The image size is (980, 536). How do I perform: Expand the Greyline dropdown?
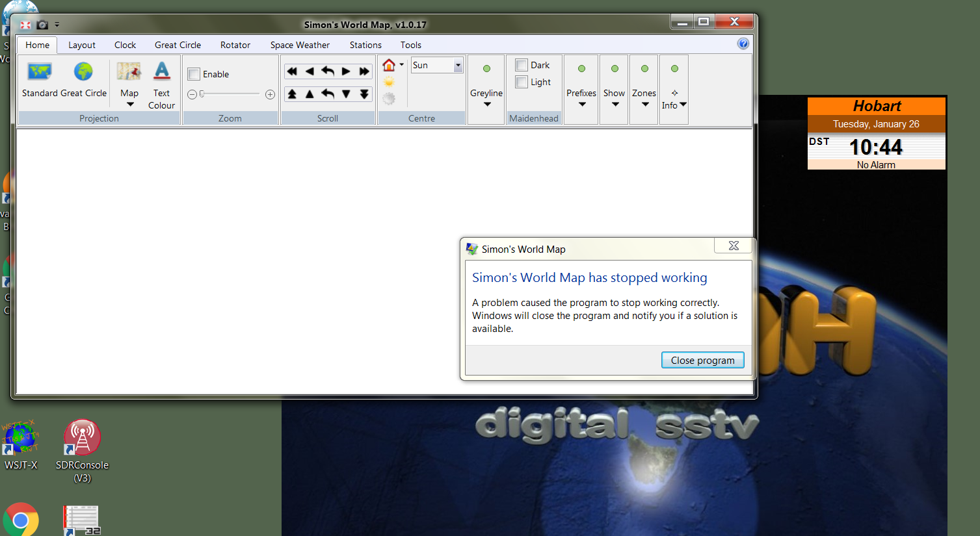486,104
